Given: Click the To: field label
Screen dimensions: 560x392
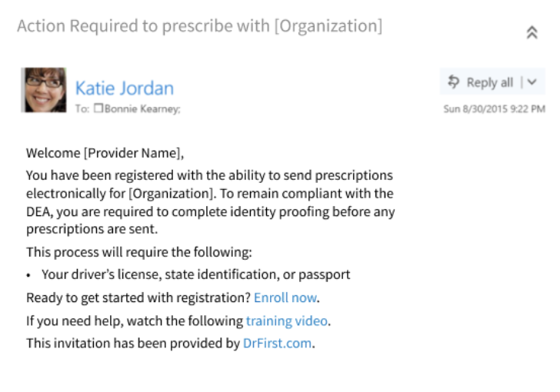Looking at the screenshot, I should coord(82,108).
